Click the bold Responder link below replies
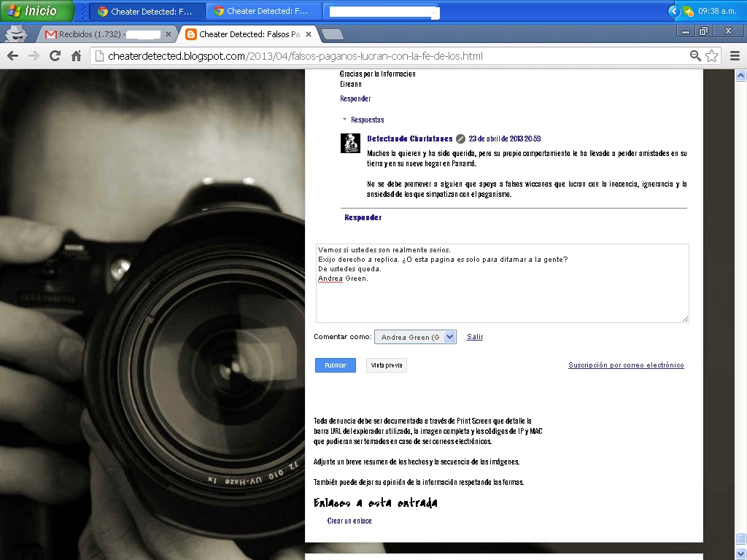 [x=363, y=217]
